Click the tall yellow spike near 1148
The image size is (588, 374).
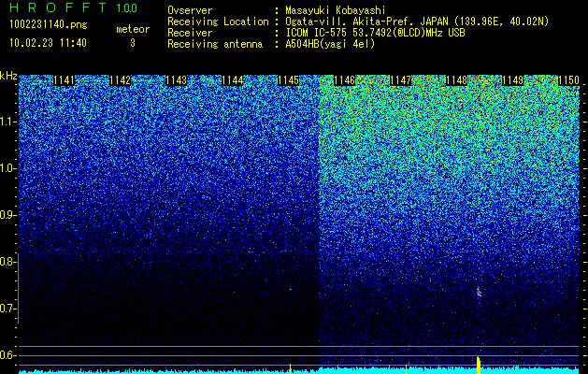(479, 365)
